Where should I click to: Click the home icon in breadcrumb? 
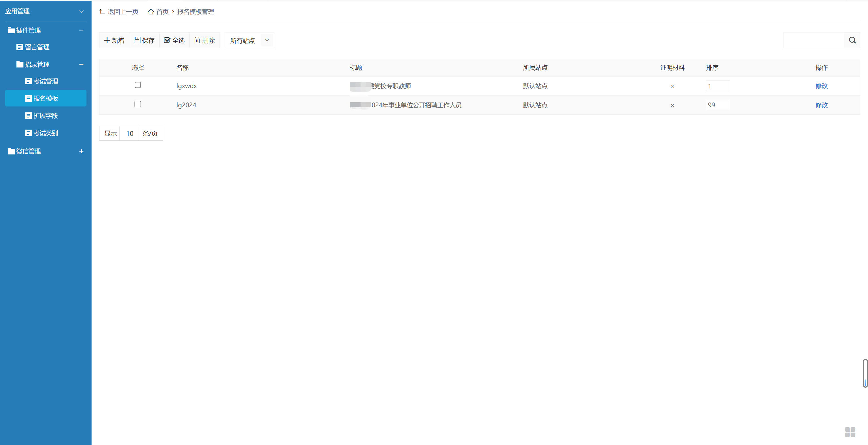click(x=151, y=12)
